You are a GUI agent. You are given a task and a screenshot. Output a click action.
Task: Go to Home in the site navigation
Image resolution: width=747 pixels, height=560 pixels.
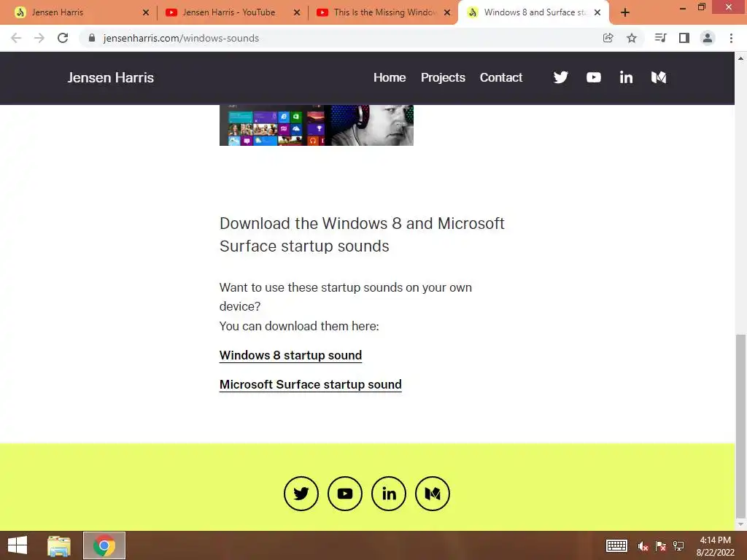[390, 77]
